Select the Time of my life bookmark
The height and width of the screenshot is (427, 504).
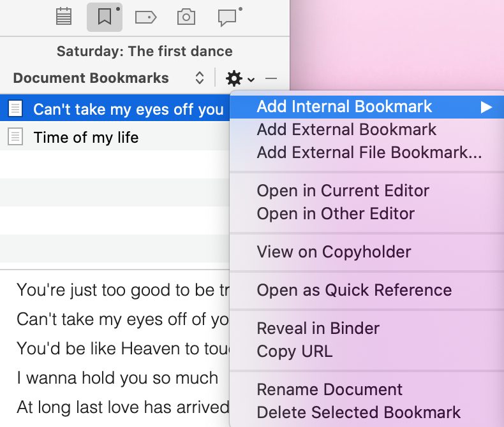115,137
